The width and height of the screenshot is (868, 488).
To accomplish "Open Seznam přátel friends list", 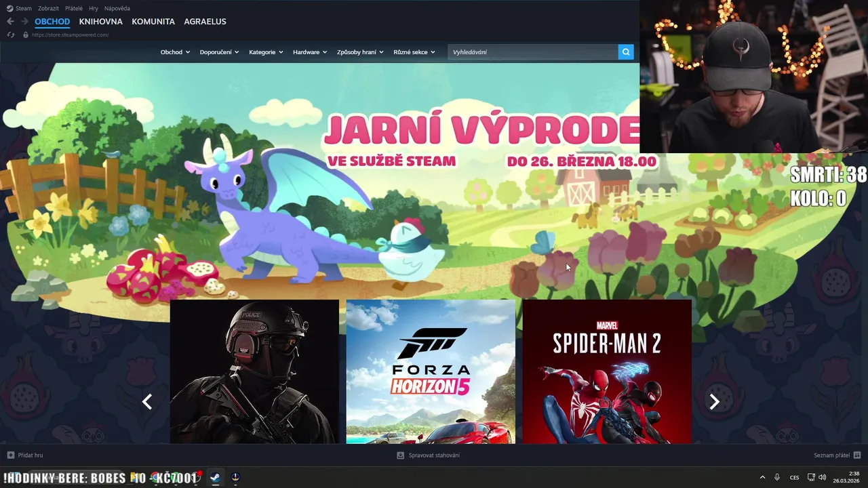I will [832, 455].
